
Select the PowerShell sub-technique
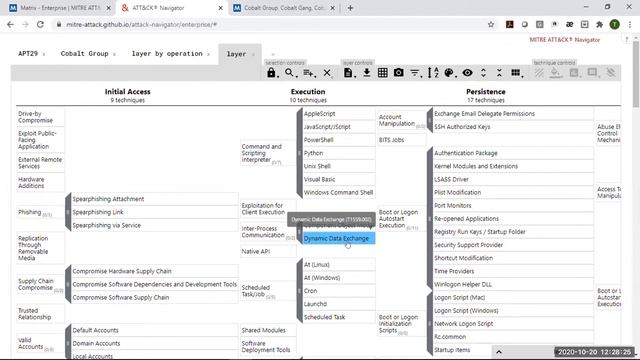339,140
